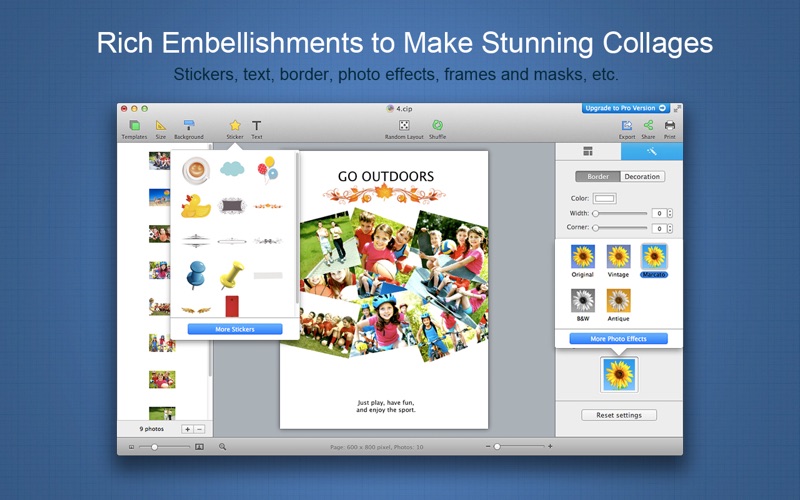Image resolution: width=800 pixels, height=500 pixels.
Task: Click the large thumbnail size icon
Action: point(199,447)
